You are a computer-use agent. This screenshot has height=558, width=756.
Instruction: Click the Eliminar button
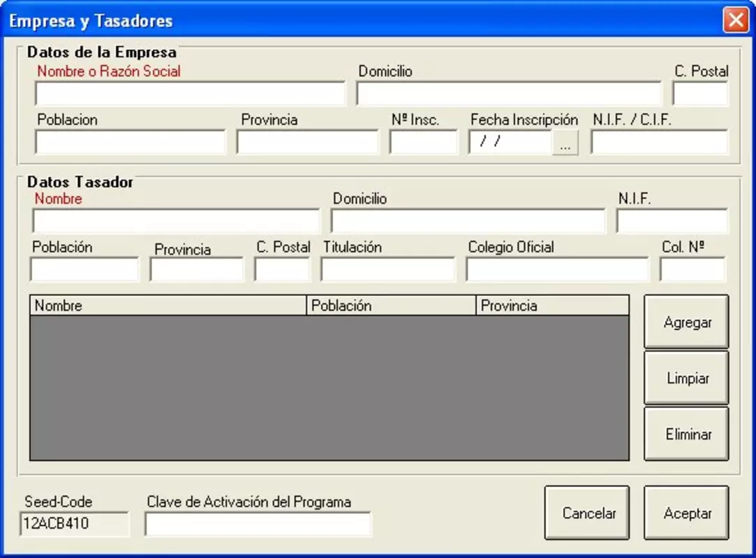tap(687, 434)
